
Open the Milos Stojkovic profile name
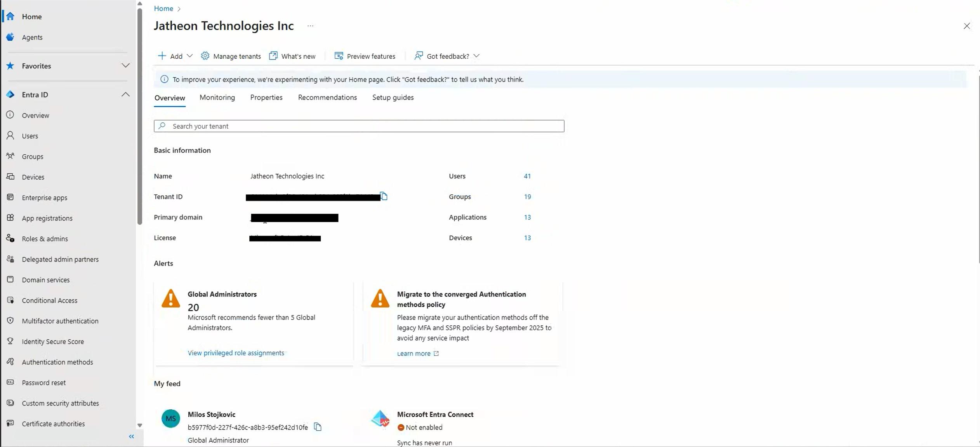(212, 414)
